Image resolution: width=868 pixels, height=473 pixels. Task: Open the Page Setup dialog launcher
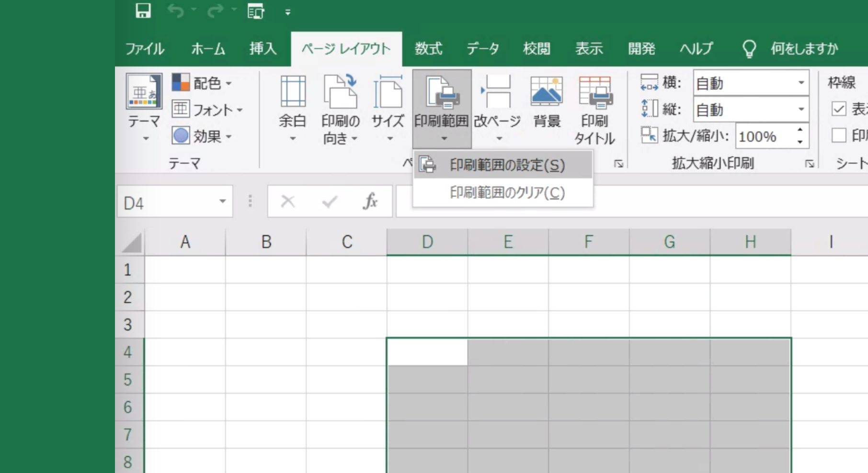[x=618, y=164]
